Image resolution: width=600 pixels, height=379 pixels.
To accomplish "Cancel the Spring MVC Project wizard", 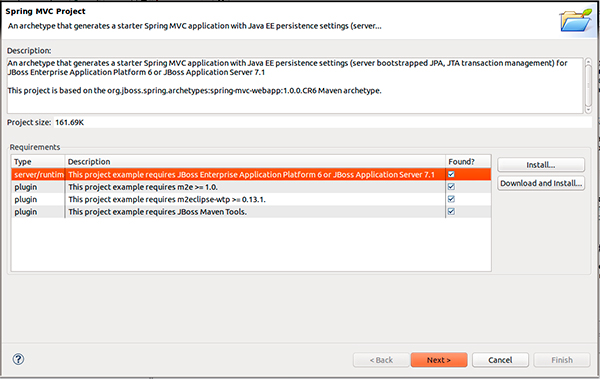I will [x=500, y=360].
